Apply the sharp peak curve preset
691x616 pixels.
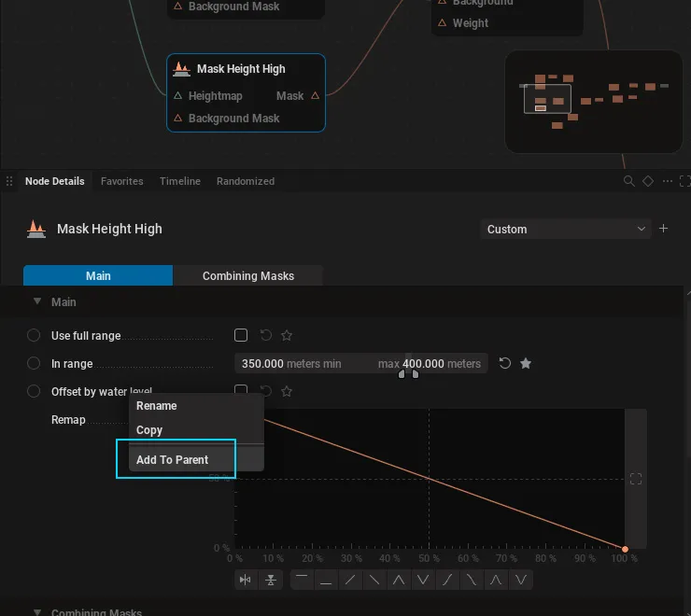coord(399,580)
